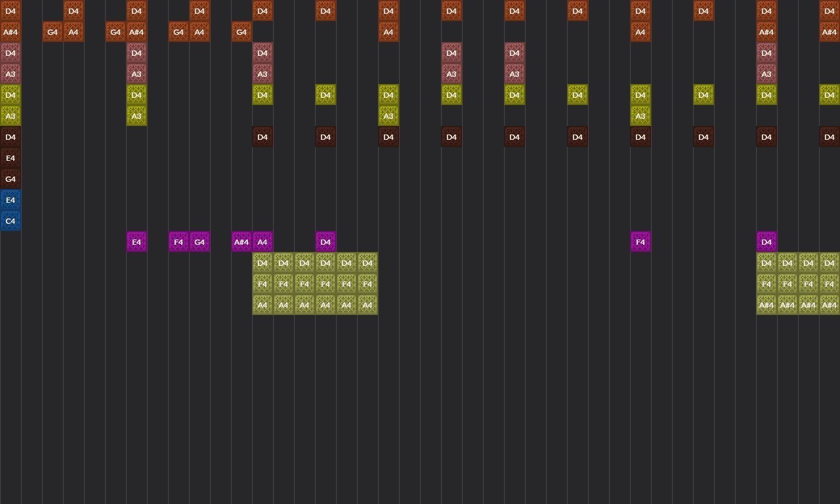Screen dimensions: 840x504
Task: Select the topmost orange D4 note at far left
Action: pos(10,11)
